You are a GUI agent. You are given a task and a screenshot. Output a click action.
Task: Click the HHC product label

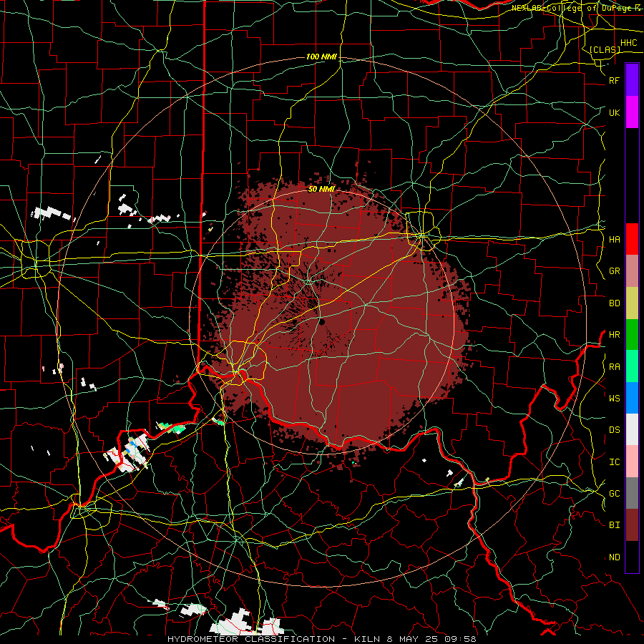tap(628, 43)
